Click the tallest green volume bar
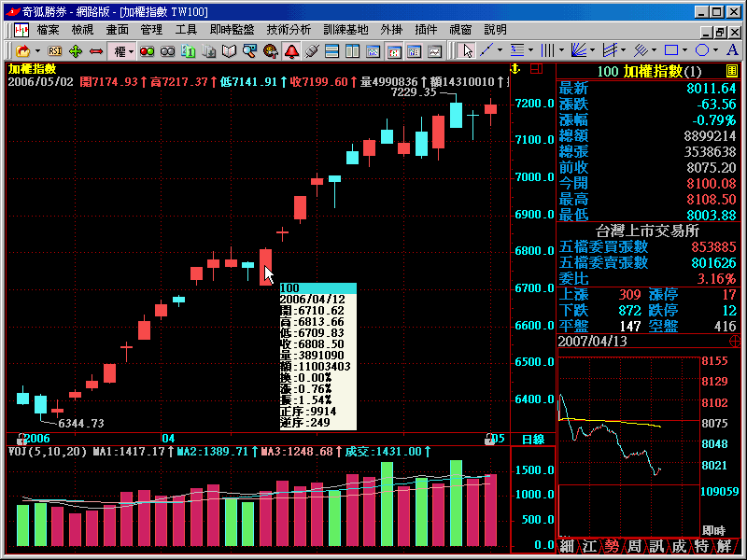The image size is (747, 560). [456, 503]
